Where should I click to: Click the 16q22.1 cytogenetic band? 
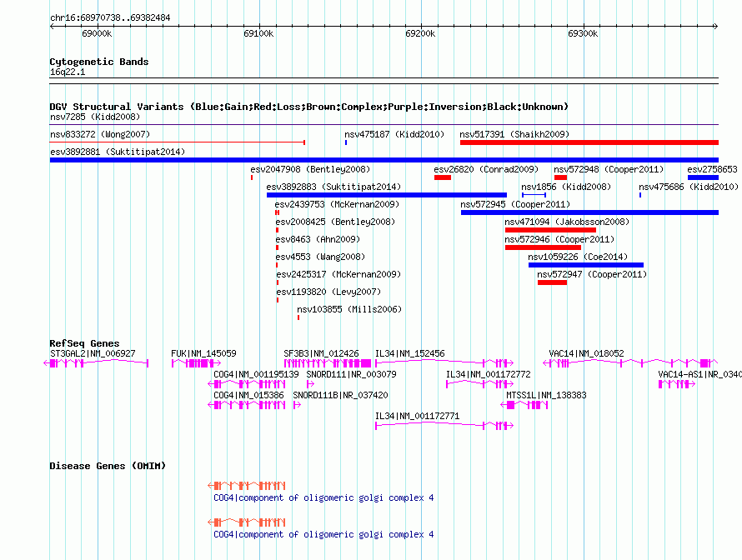(384, 81)
